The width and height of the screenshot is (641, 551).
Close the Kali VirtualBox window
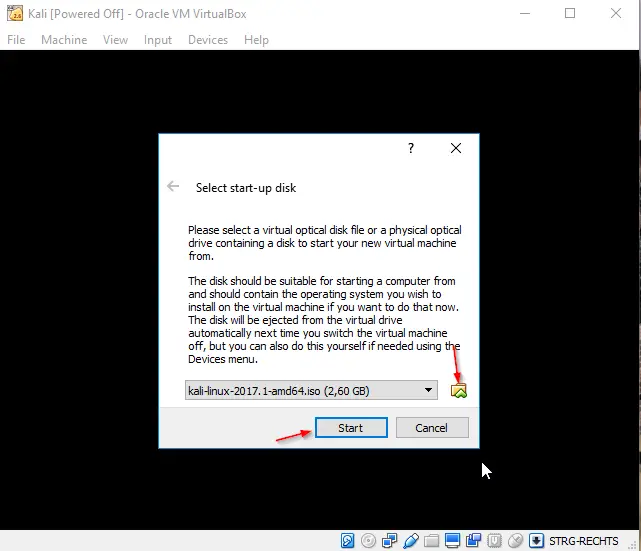[616, 13]
